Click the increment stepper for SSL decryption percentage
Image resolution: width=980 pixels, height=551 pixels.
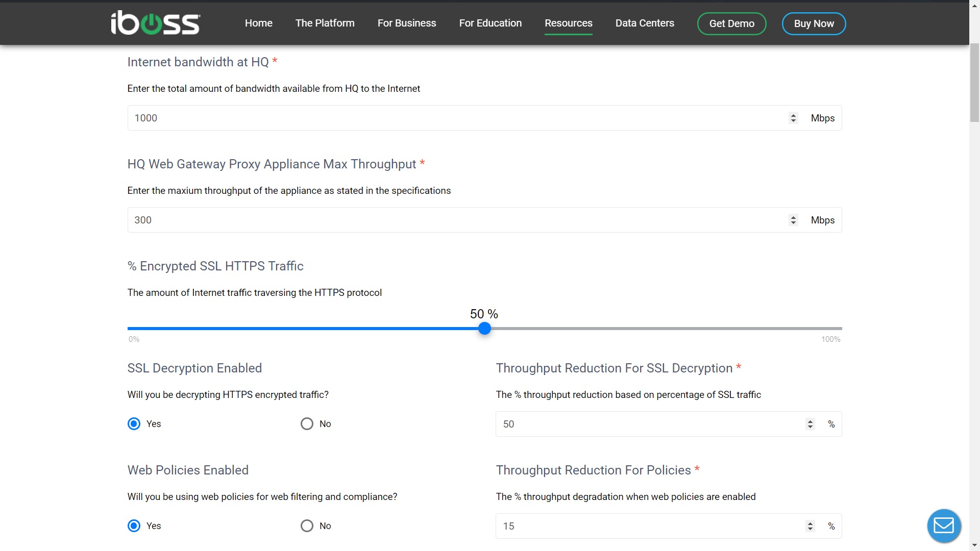pyautogui.click(x=811, y=420)
